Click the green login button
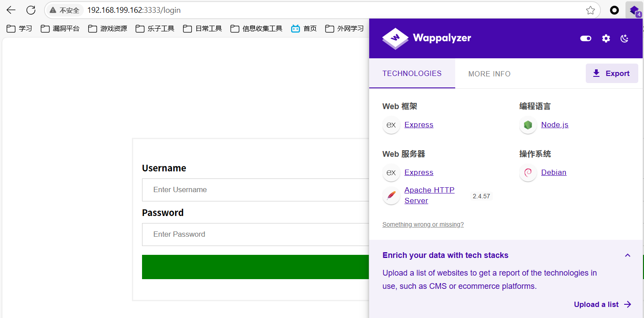644x318 pixels. (255, 267)
